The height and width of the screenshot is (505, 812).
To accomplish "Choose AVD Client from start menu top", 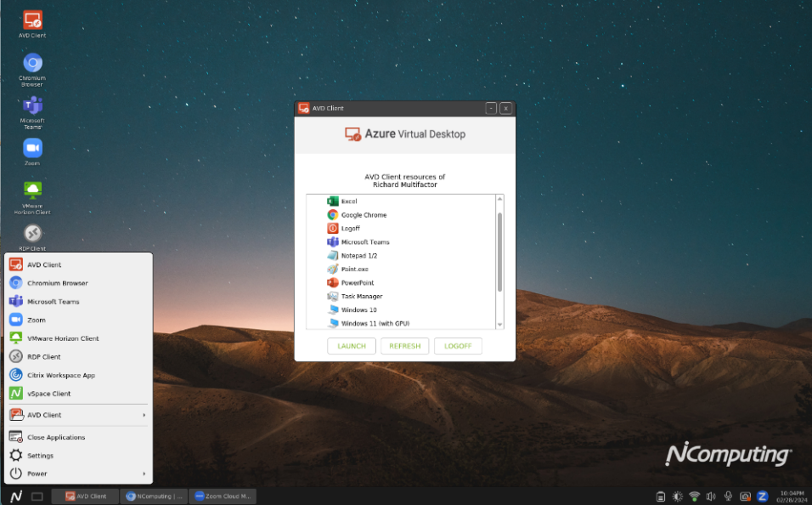I will coord(79,265).
